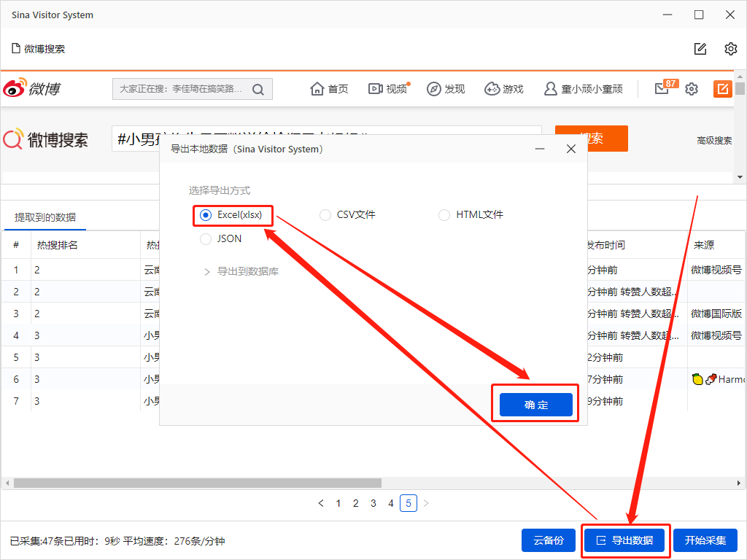Minimize the export dialog

click(540, 149)
